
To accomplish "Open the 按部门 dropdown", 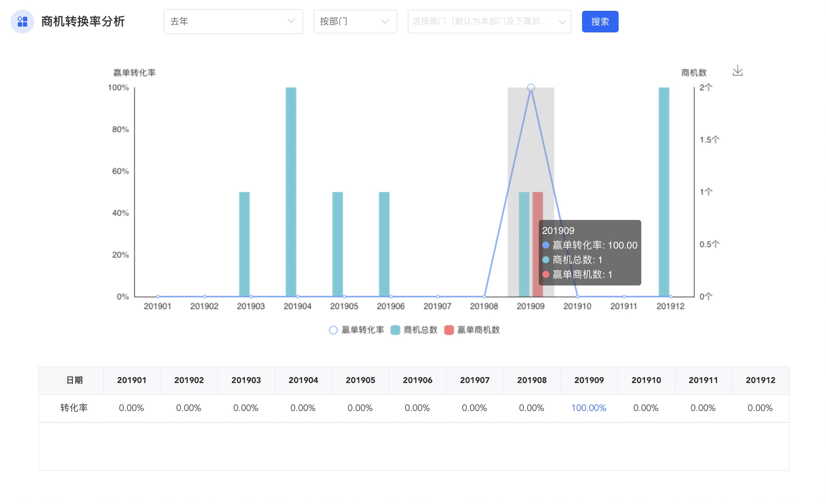I will pos(355,22).
